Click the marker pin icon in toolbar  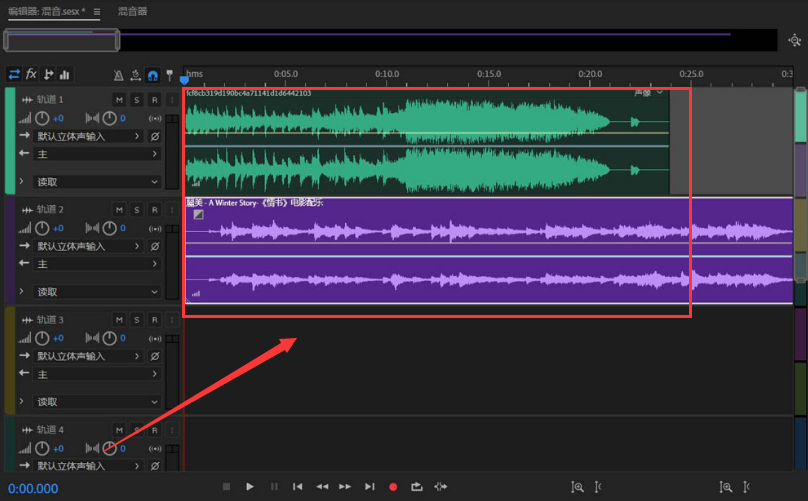170,75
